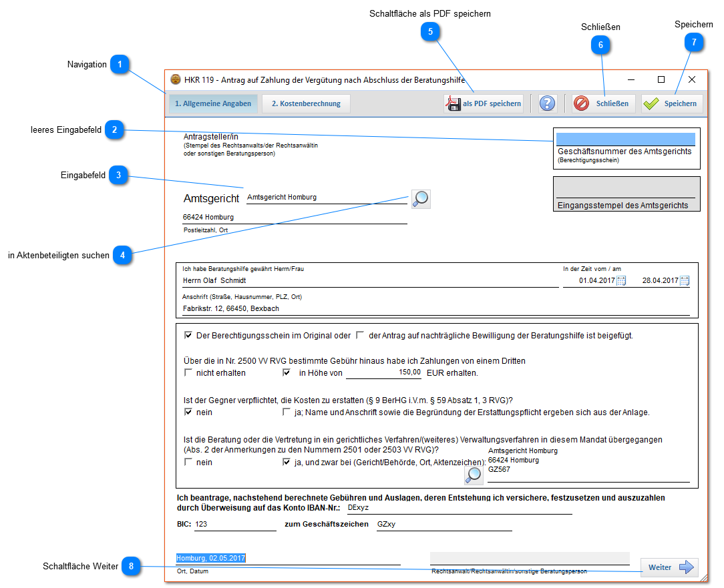Click Speichern with green checkmark

(672, 103)
